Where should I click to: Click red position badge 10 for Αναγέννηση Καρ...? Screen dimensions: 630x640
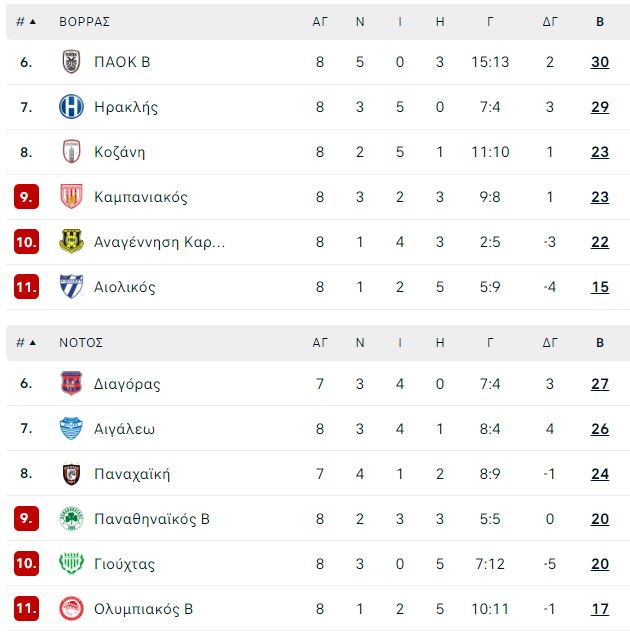tap(27, 242)
